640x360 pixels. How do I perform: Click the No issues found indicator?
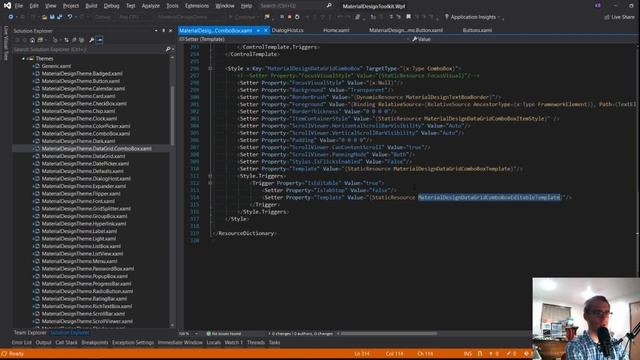224,334
